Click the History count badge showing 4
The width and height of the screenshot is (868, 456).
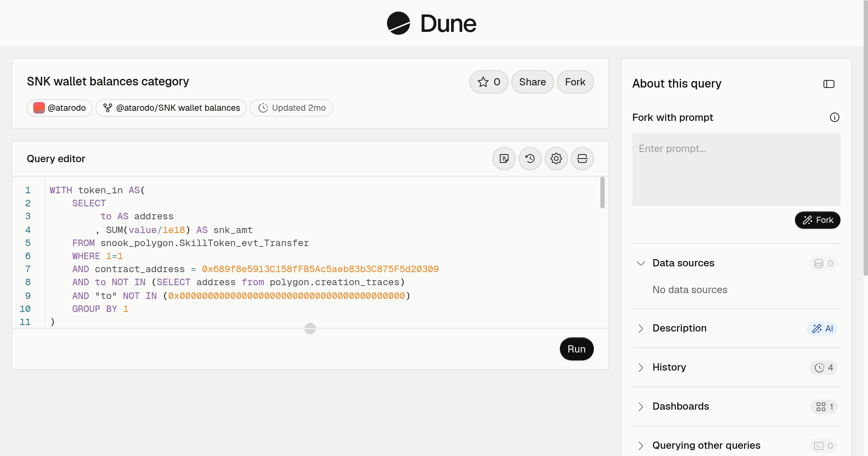tap(824, 368)
